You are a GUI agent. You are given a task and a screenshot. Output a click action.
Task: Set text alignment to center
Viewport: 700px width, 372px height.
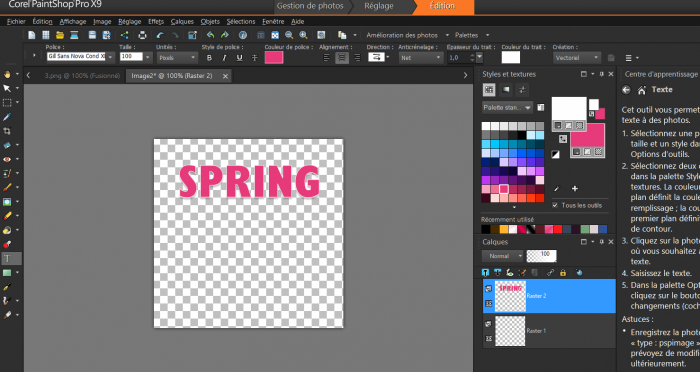coord(342,58)
